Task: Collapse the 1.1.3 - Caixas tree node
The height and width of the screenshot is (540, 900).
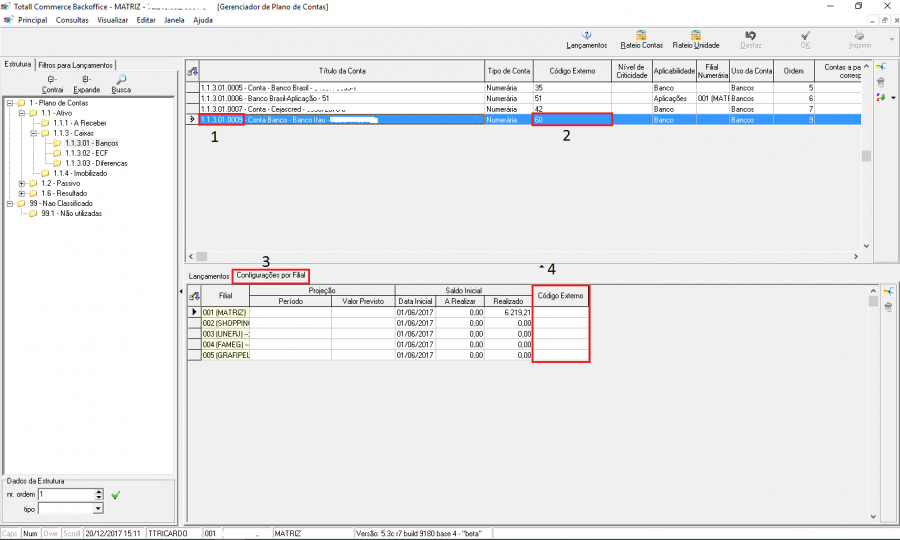Action: (33, 133)
